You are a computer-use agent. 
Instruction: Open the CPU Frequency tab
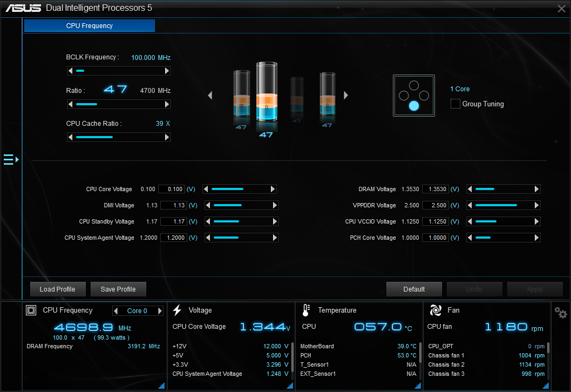point(90,25)
